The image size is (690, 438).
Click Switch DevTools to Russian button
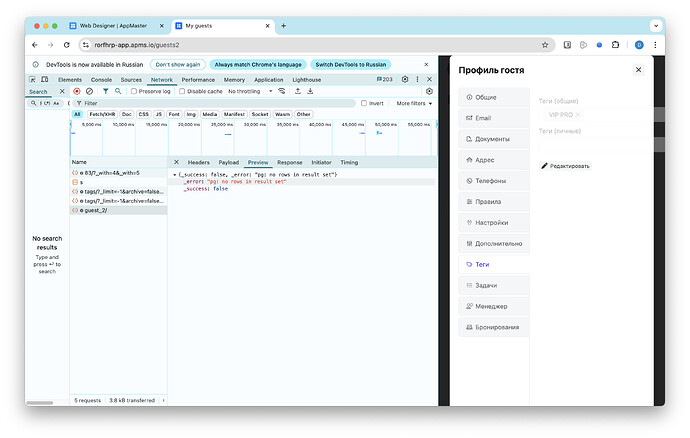[x=350, y=64]
